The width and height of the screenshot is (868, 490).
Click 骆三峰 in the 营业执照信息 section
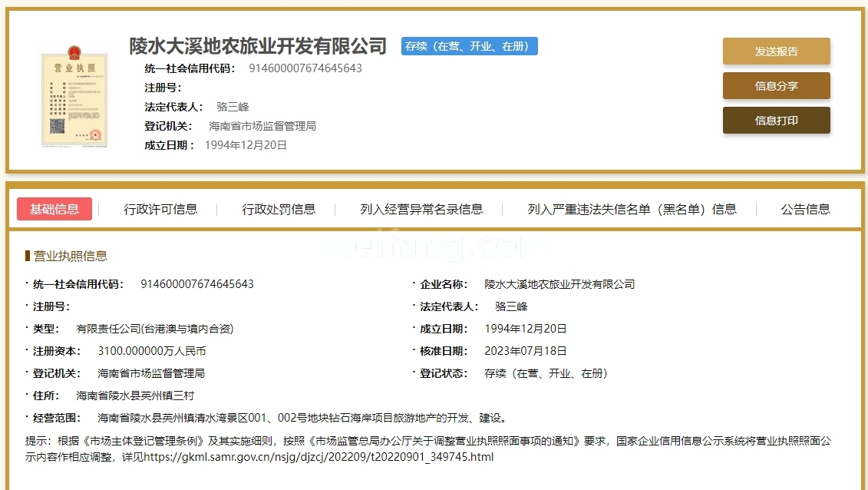coord(511,306)
